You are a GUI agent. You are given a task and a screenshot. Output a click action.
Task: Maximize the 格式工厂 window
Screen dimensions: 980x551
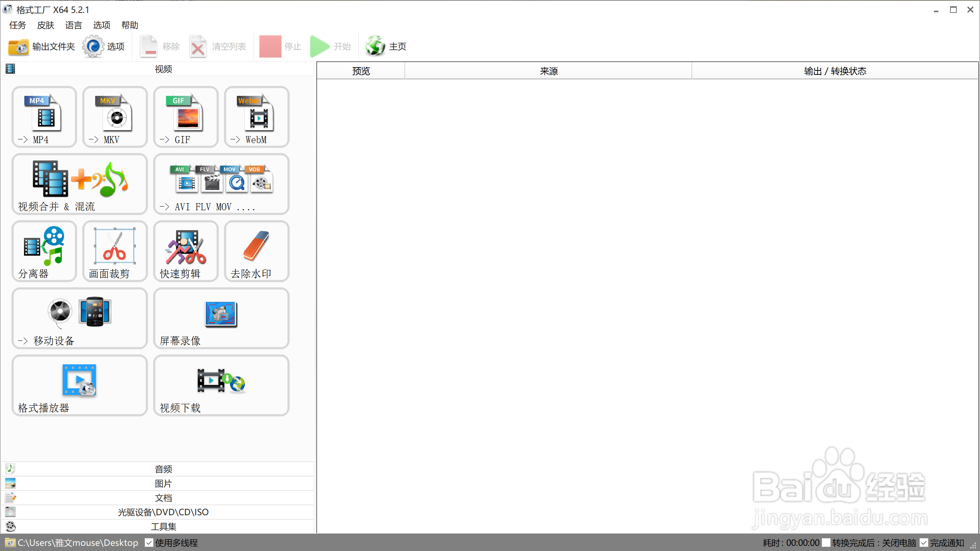click(x=953, y=10)
